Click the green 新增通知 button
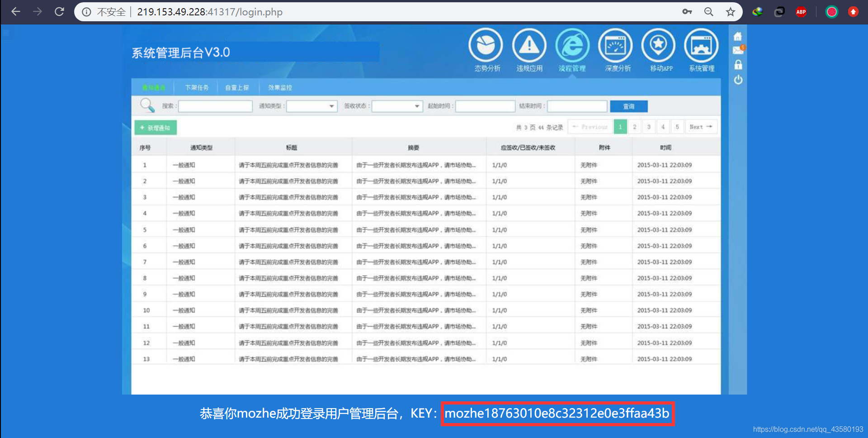 [156, 128]
